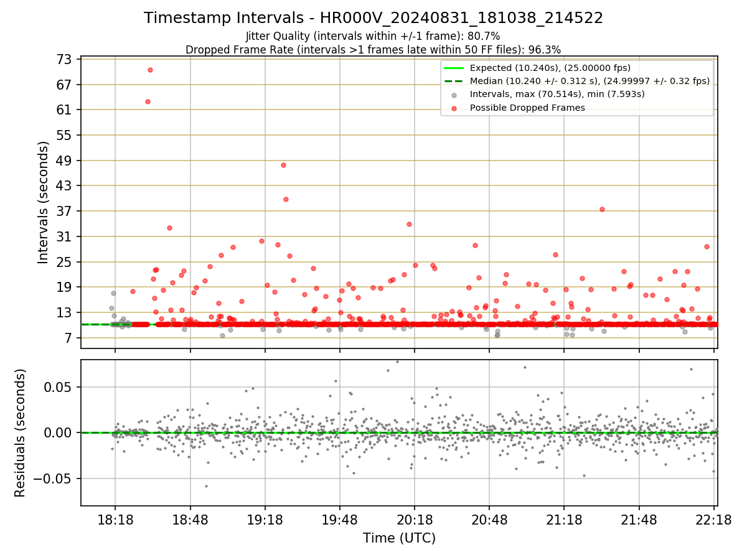Click the 'Dropped Frame Rate' 96.3% subtitle line
Viewport: 747px width, 560px height.
tap(373, 50)
